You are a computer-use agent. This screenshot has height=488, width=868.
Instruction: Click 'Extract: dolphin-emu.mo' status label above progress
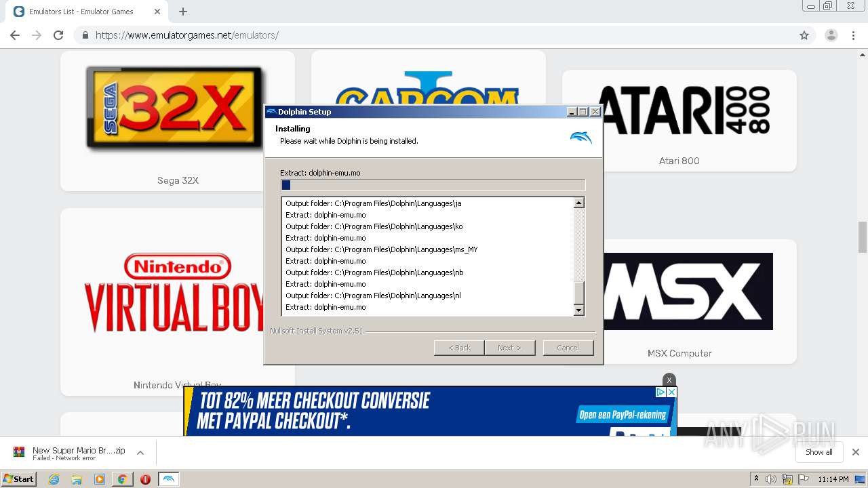[x=320, y=173]
